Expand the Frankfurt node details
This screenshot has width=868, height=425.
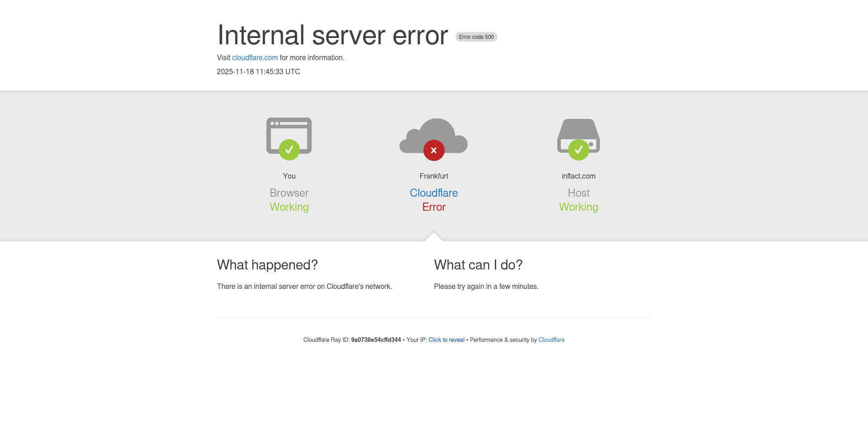coord(433,176)
